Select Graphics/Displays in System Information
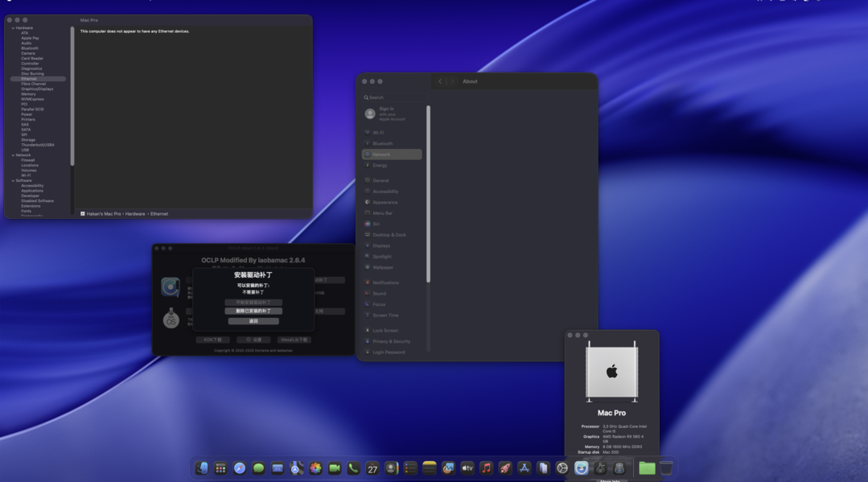868x482 pixels. [37, 89]
